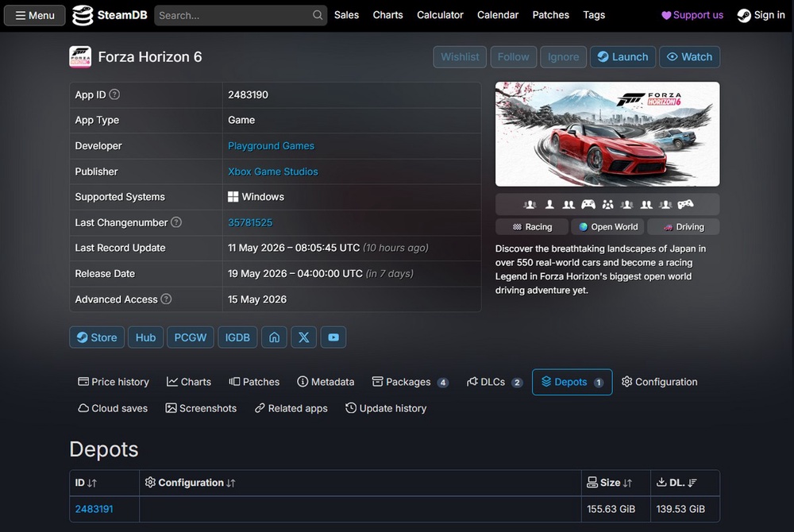Switch to the Metadata tab
This screenshot has height=532, width=794.
[x=326, y=382]
